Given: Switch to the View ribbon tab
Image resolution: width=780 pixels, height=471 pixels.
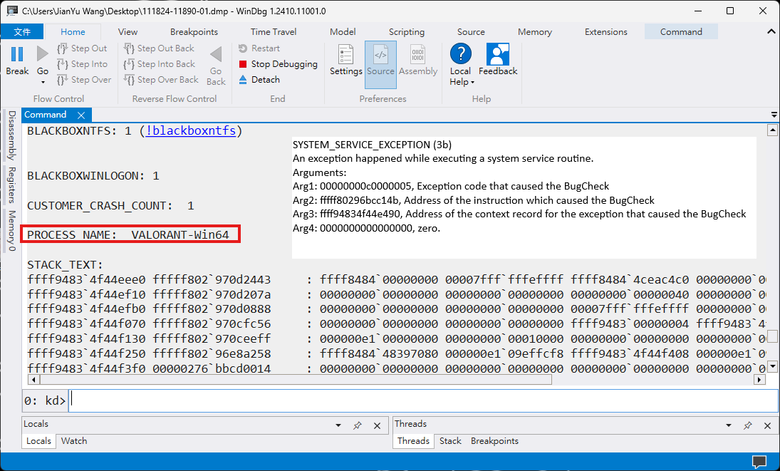Looking at the screenshot, I should (128, 32).
